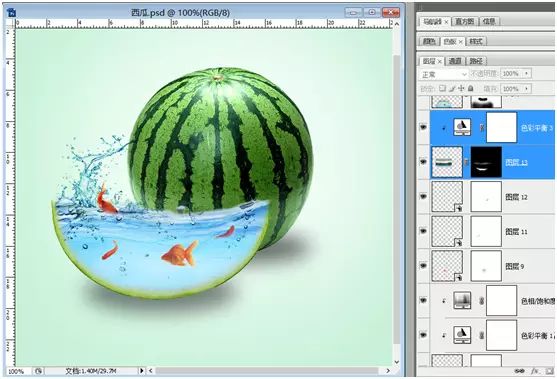The width and height of the screenshot is (557, 379).
Task: Open the opacity slider arrow
Action: point(526,74)
